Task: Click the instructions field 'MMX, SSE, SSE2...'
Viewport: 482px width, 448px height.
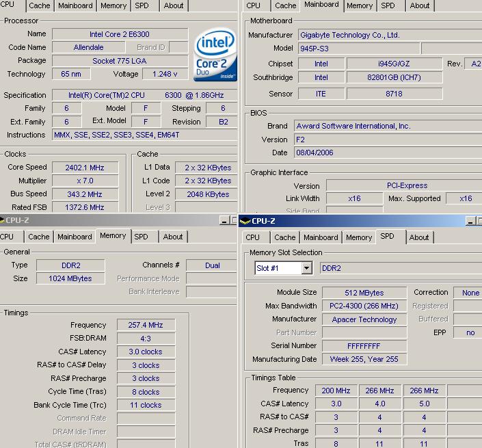Action: (145, 135)
